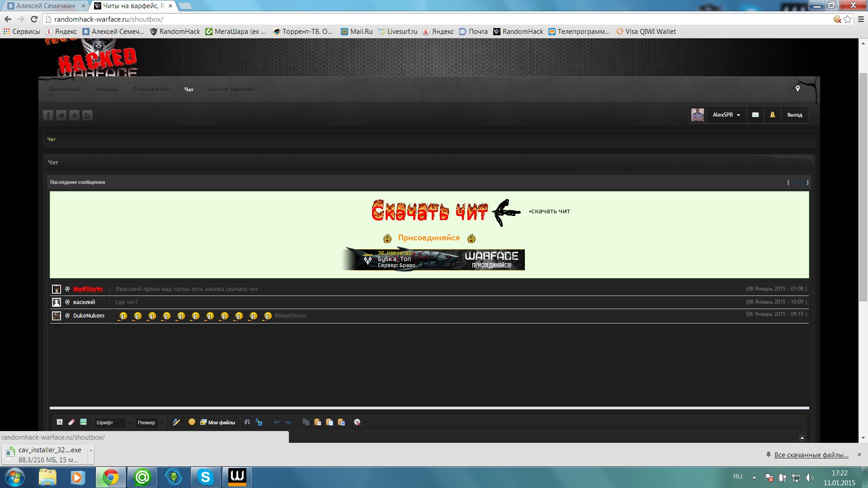Open the AlexSPB user menu dropdown

(726, 115)
